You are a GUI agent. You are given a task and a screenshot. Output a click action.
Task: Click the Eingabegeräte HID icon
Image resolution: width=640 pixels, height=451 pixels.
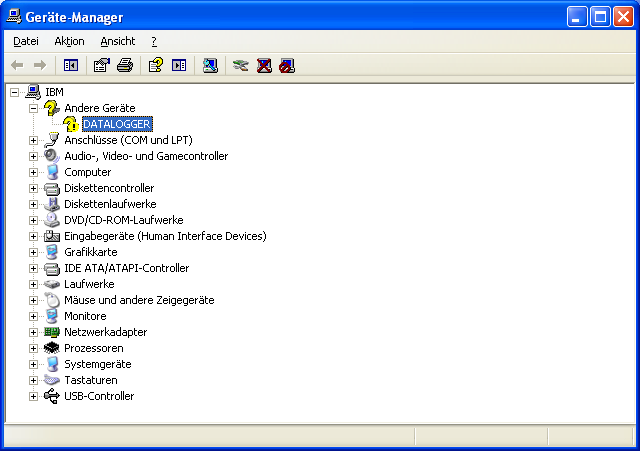[x=51, y=236]
